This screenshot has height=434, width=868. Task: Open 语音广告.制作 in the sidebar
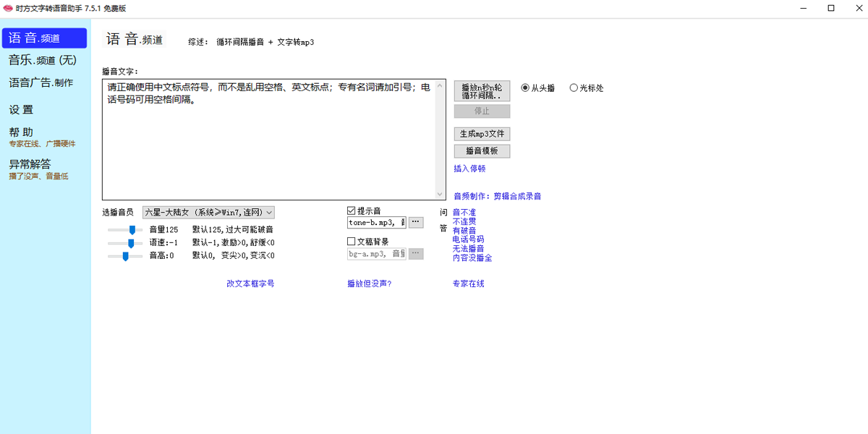pos(41,83)
